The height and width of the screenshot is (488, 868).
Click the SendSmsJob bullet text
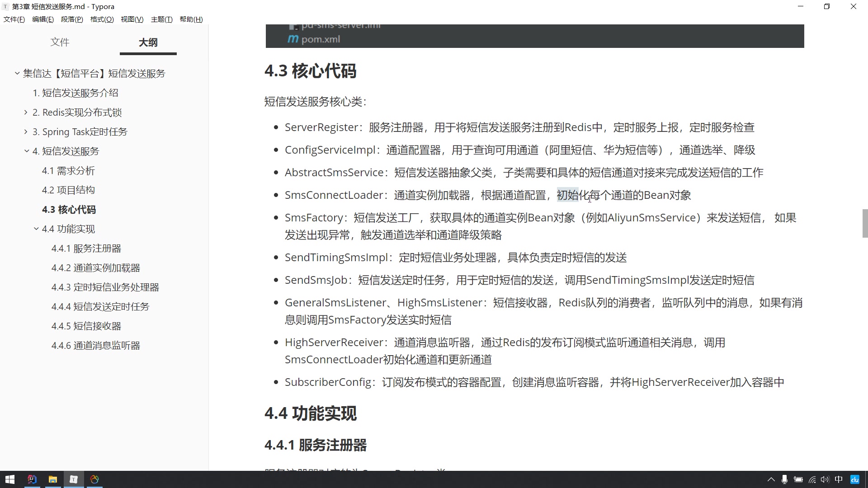click(519, 280)
